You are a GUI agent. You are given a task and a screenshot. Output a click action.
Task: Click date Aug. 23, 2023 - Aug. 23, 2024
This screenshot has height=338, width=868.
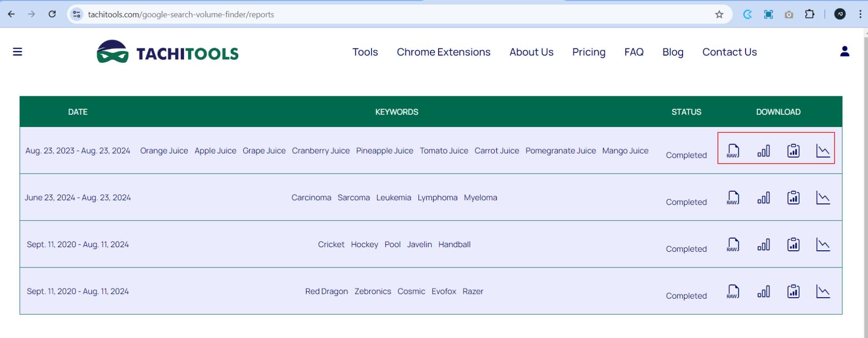[78, 151]
